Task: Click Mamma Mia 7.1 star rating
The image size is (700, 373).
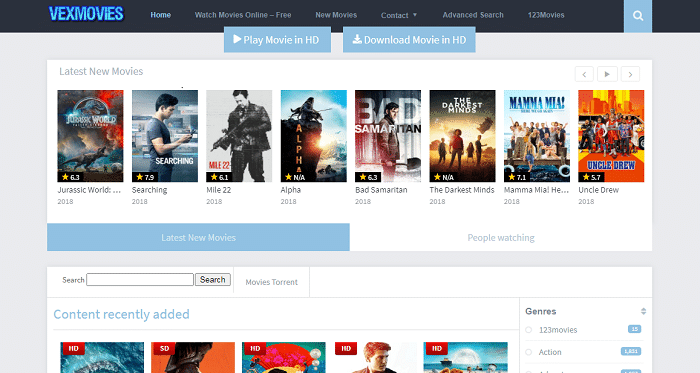Action: [x=517, y=177]
